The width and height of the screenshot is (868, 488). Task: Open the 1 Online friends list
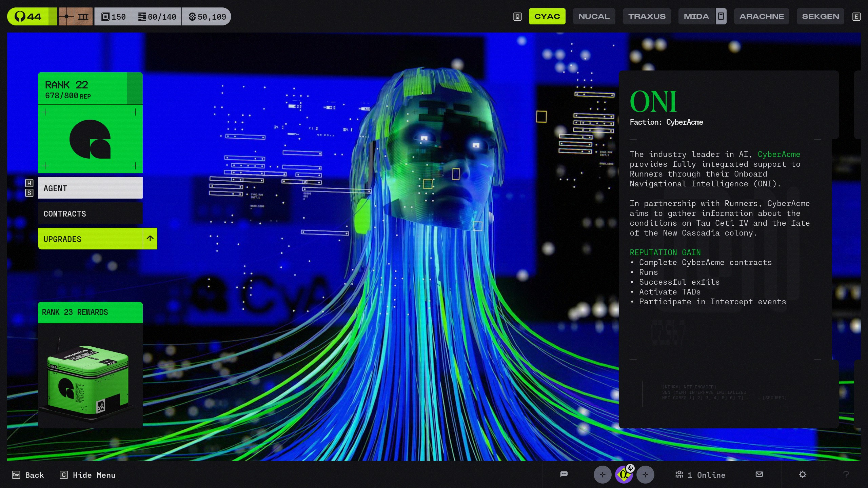[700, 475]
